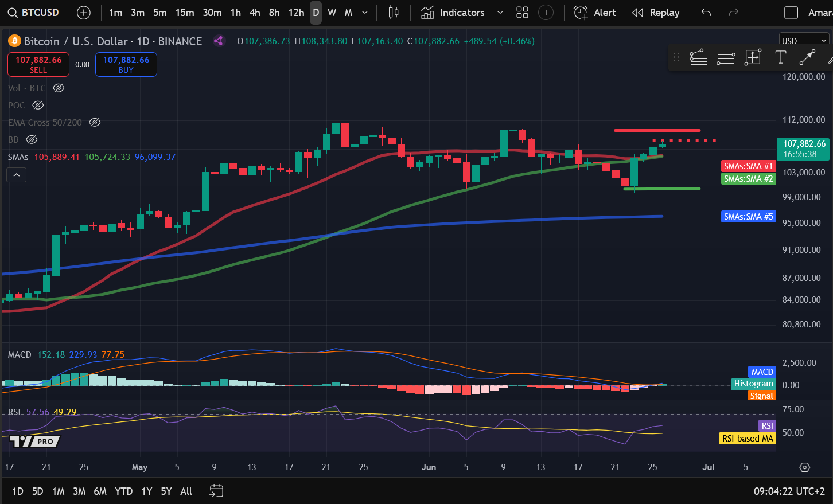Create an Alert
The image size is (833, 504).
tap(595, 13)
